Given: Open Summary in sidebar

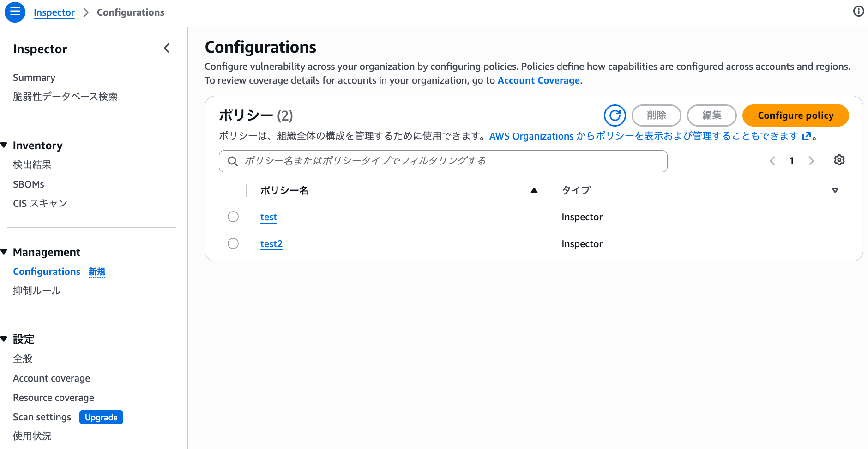Looking at the screenshot, I should pos(34,78).
